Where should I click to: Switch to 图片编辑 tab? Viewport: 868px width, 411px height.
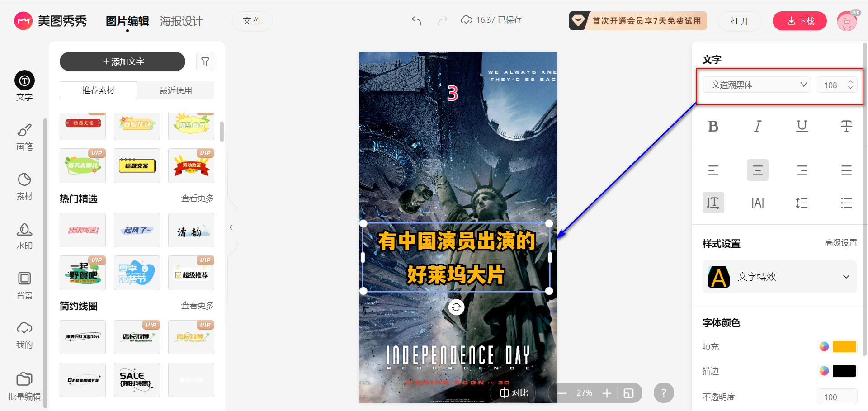pyautogui.click(x=127, y=21)
